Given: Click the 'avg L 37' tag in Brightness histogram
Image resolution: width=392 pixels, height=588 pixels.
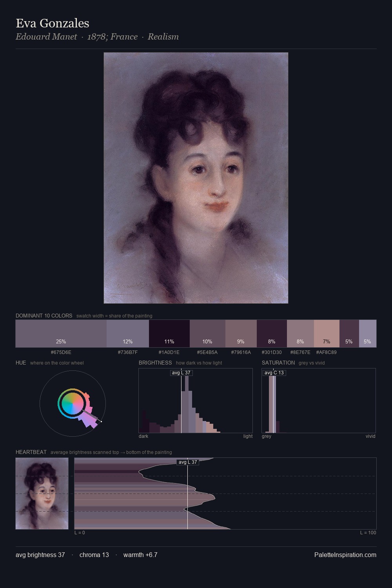Looking at the screenshot, I should pos(181,373).
